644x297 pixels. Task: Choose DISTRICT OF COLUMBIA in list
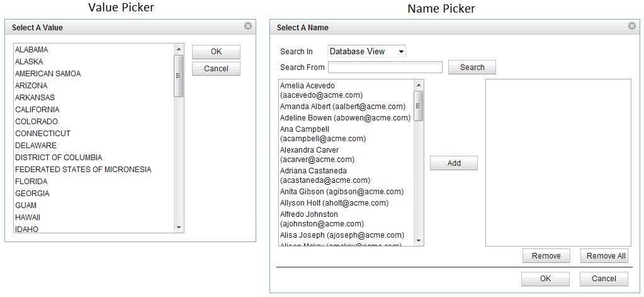59,158
